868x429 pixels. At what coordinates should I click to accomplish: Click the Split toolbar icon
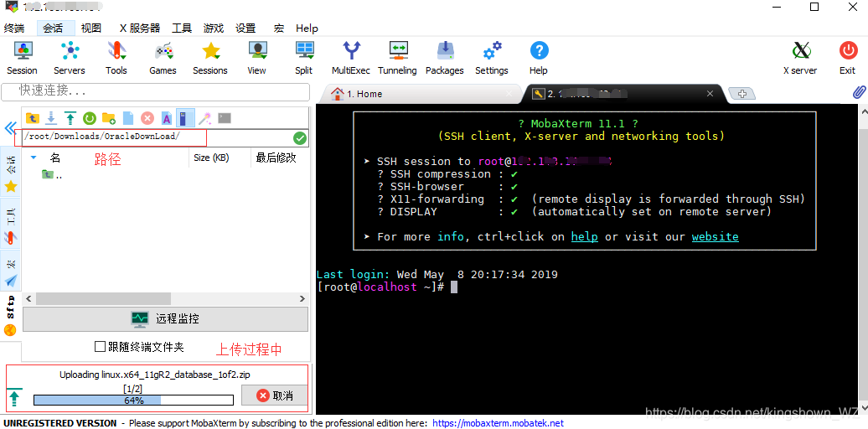click(x=304, y=58)
